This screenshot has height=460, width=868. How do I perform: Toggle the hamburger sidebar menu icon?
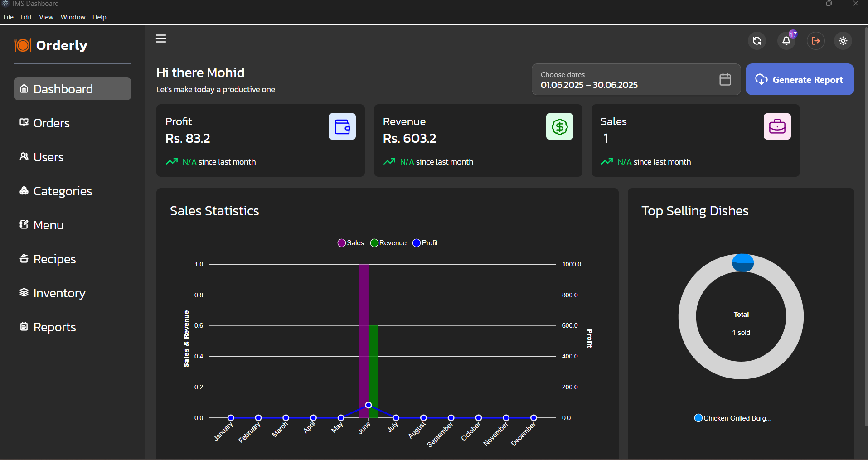(x=161, y=39)
